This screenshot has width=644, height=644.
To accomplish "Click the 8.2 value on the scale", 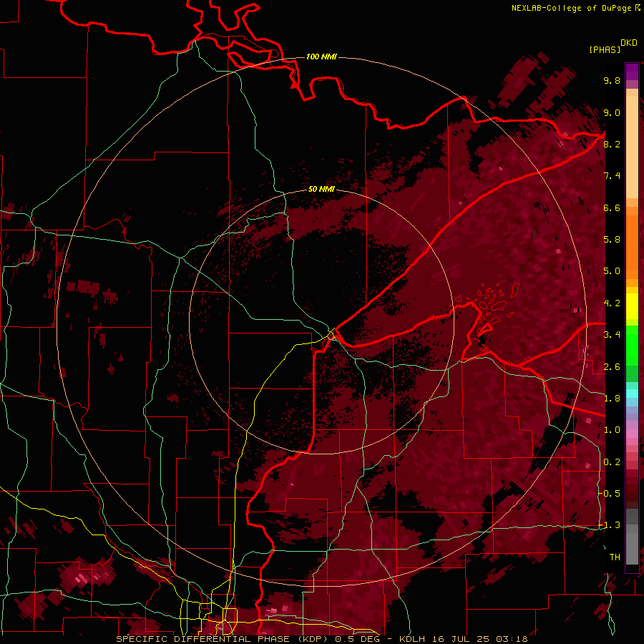I will (x=612, y=144).
